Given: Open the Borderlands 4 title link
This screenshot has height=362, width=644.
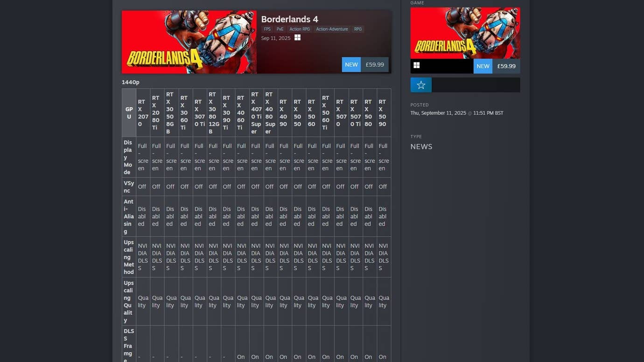Looking at the screenshot, I should pyautogui.click(x=289, y=19).
